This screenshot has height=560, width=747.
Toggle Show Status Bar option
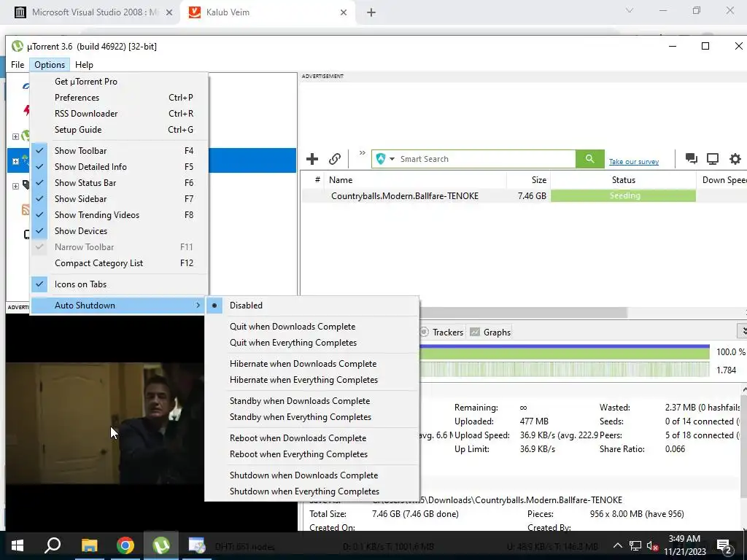coord(120,183)
